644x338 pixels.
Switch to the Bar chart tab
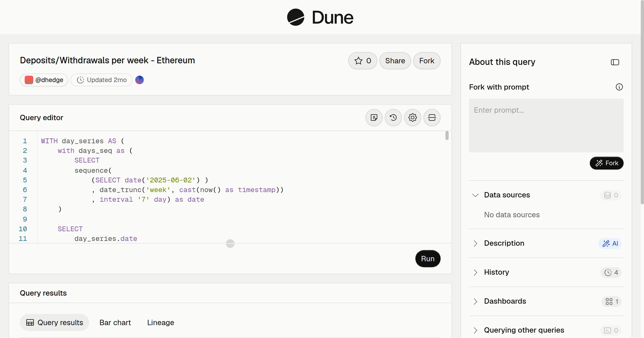(115, 322)
